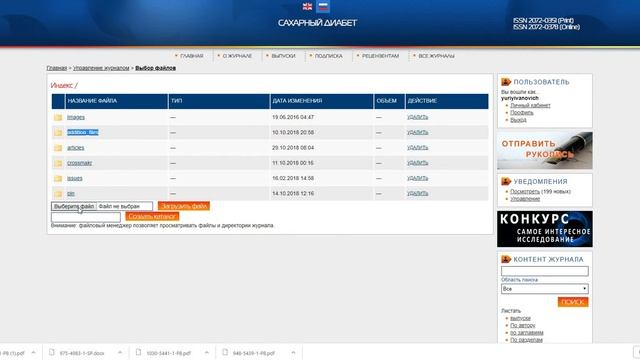This screenshot has height=360, width=640.
Task: Expand menu arrow for 1030-5441 pdf download
Action: coord(207,353)
